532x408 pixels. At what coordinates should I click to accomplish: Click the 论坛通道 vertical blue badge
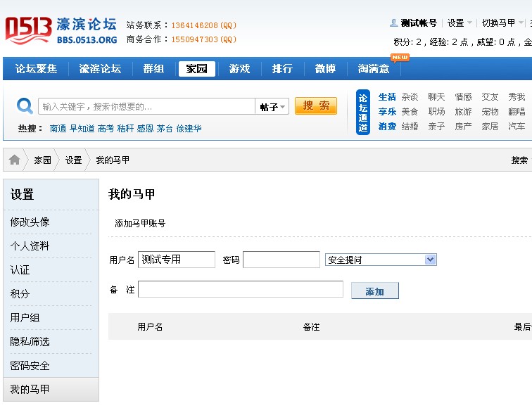point(362,113)
